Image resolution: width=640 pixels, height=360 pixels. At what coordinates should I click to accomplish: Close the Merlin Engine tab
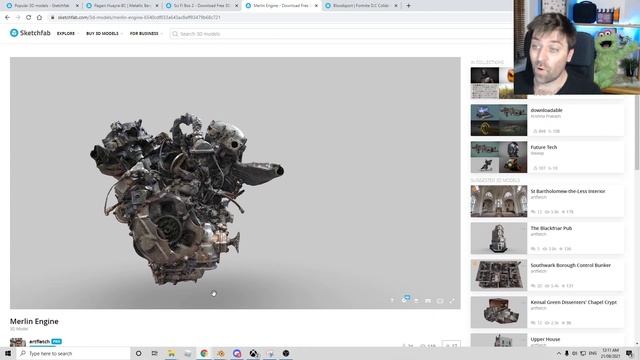[x=316, y=6]
